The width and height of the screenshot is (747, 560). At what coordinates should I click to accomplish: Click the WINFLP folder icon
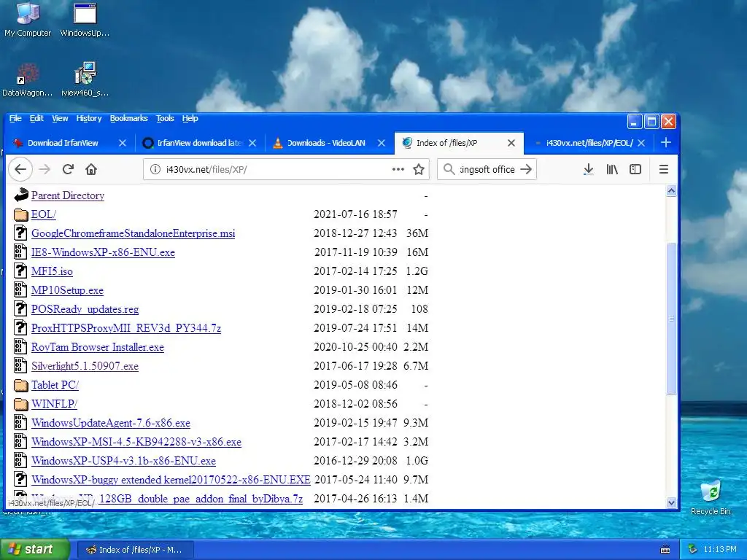click(21, 404)
